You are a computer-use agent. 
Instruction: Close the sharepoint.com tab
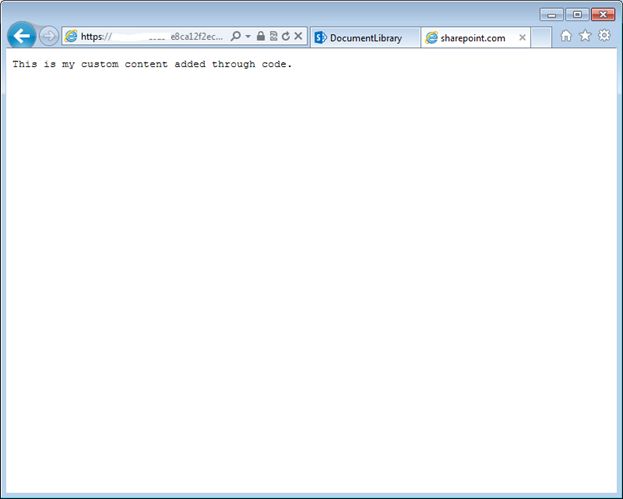click(x=522, y=37)
